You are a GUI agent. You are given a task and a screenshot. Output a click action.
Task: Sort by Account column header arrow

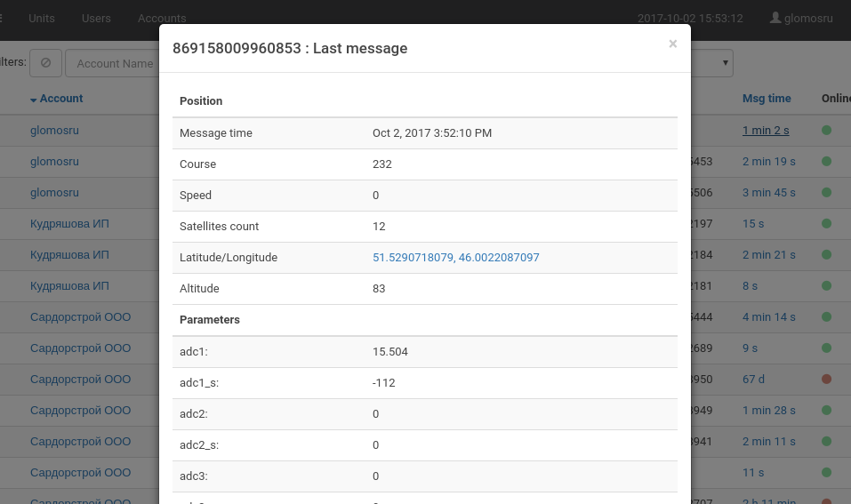pos(34,100)
